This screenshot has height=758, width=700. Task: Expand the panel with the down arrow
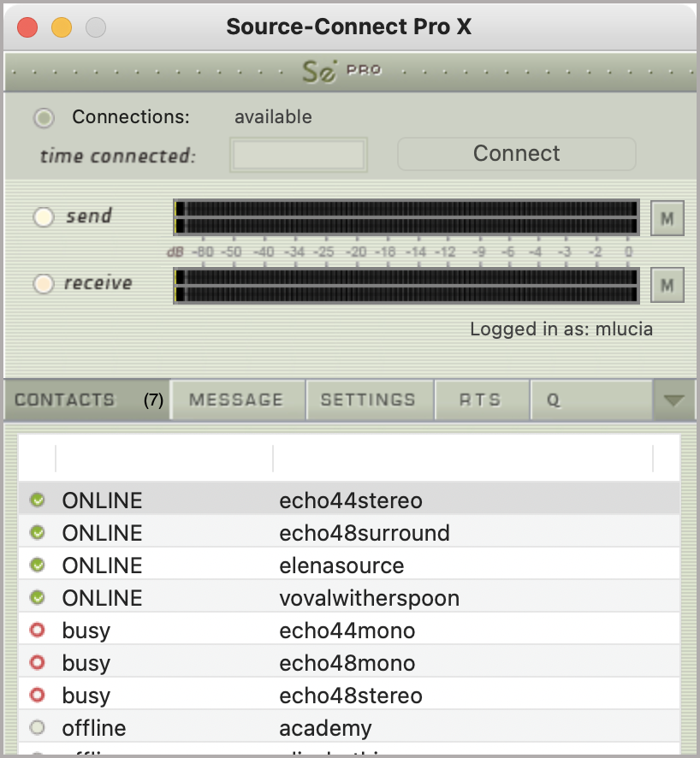tap(673, 400)
